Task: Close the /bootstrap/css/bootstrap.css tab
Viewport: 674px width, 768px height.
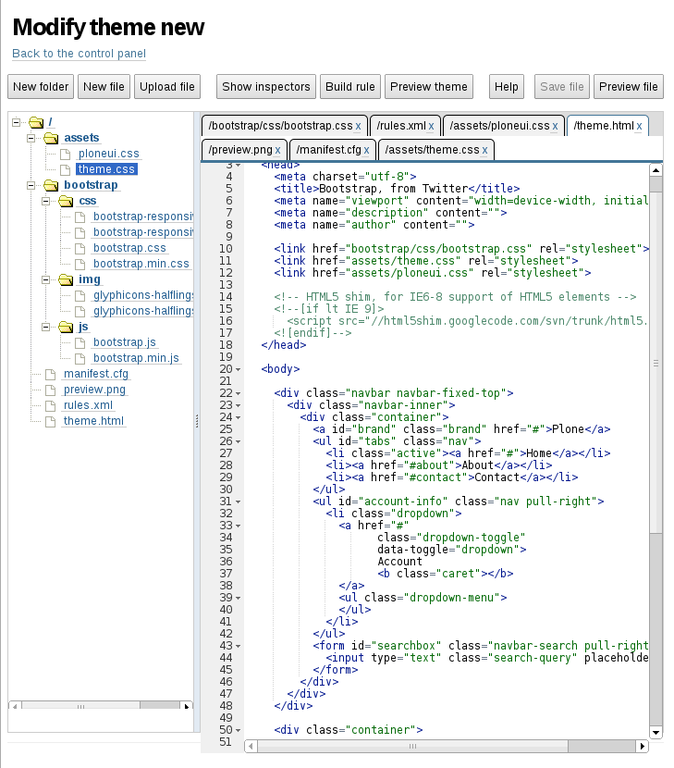Action: click(358, 126)
